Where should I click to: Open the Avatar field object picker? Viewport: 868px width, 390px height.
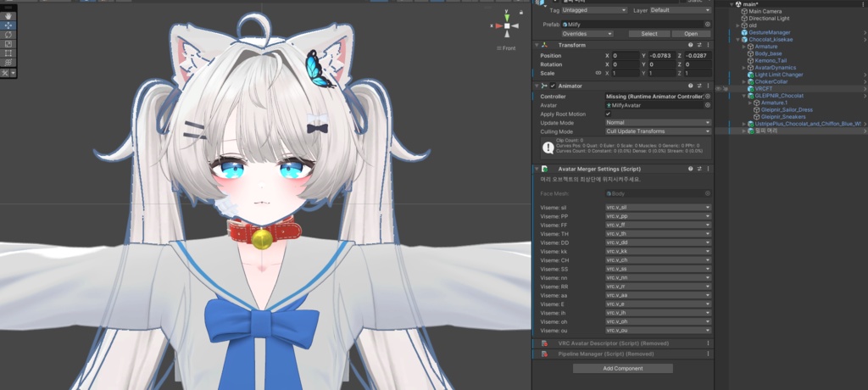click(708, 105)
